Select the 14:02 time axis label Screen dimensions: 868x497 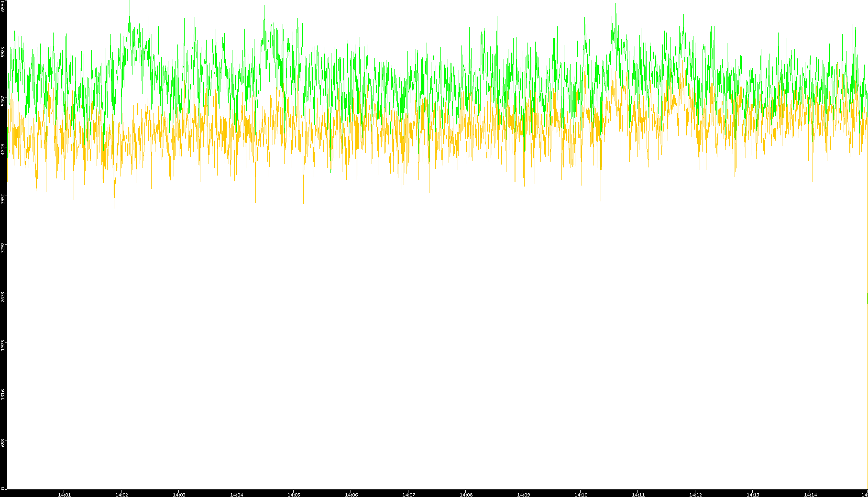coord(121,495)
